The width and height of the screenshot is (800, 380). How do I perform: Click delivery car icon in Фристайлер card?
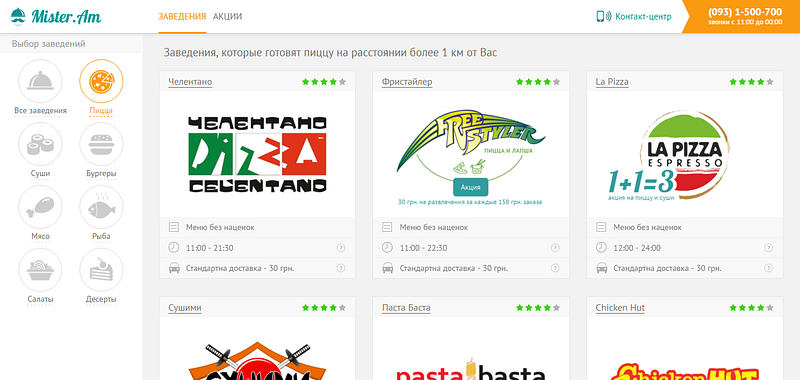click(387, 268)
